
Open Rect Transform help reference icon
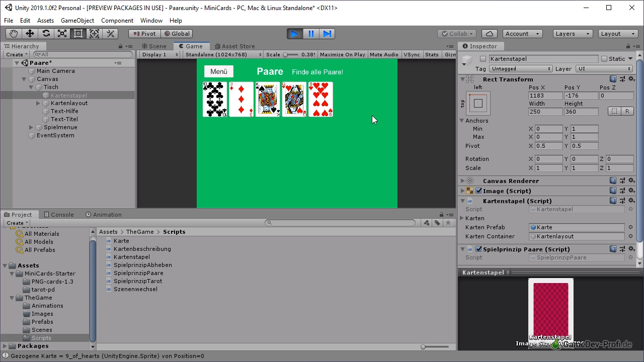click(613, 79)
